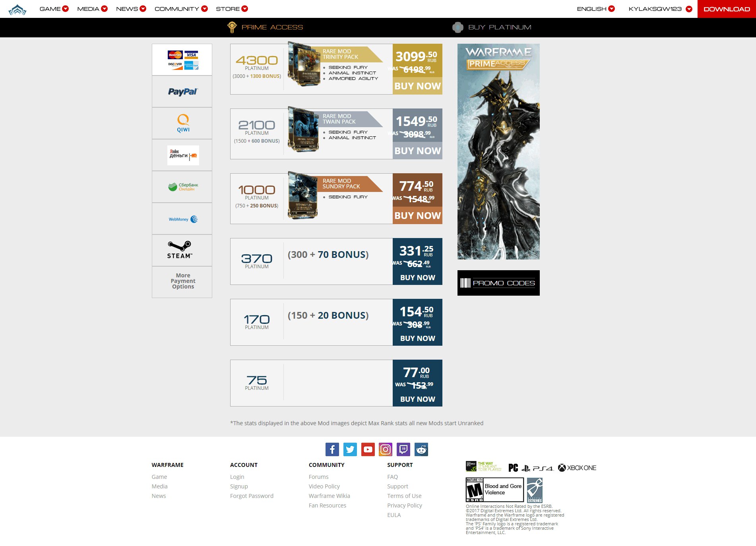Open footer FAQ link
Screen dimensions: 756x546
(393, 477)
